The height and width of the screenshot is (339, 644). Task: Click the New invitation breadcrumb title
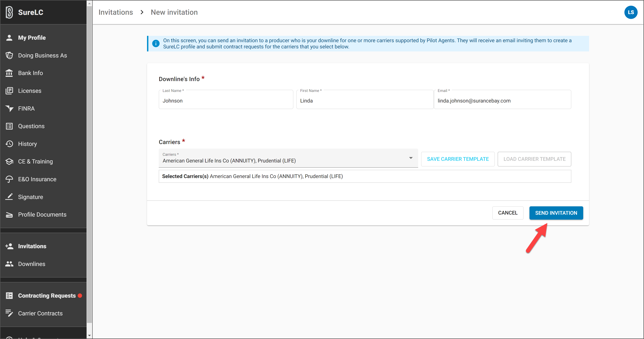(x=174, y=12)
